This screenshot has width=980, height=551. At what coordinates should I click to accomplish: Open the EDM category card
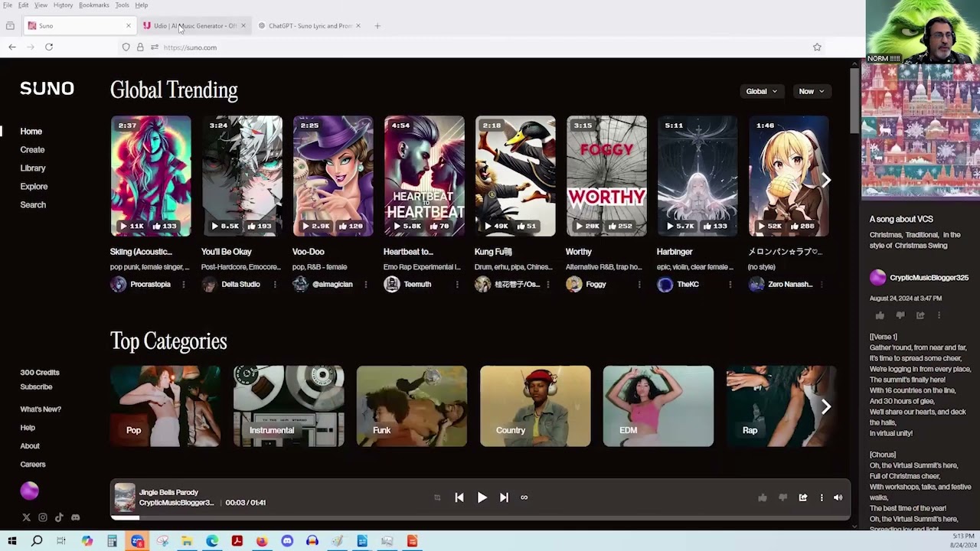[658, 406]
